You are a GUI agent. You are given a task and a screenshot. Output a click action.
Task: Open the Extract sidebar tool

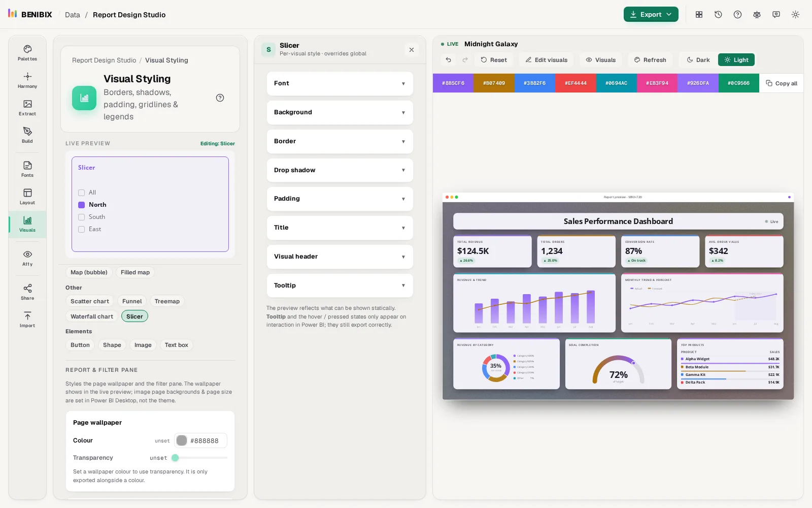coord(27,108)
